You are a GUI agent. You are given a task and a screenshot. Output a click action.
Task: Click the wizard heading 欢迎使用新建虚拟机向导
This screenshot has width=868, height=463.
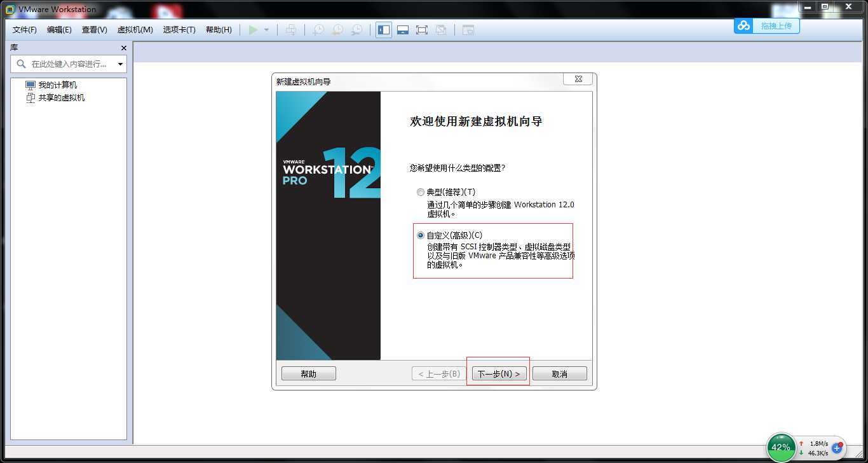click(x=476, y=121)
